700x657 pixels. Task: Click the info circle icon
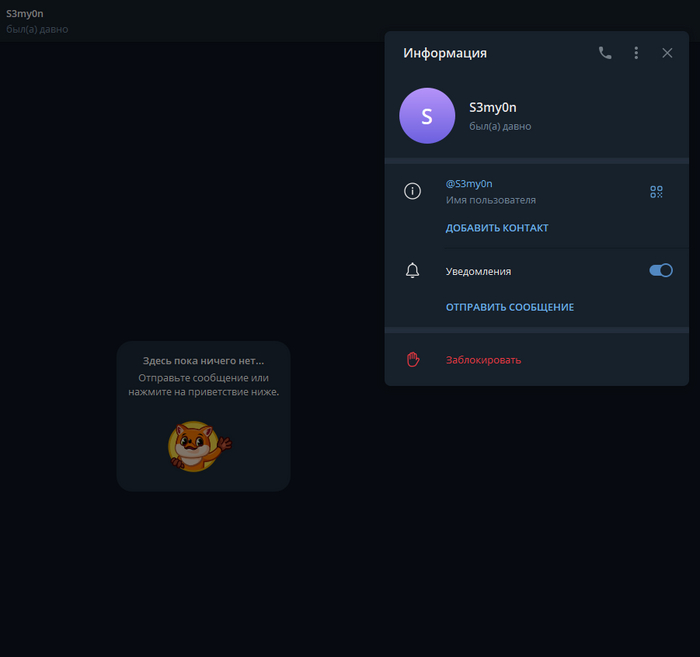tap(412, 191)
